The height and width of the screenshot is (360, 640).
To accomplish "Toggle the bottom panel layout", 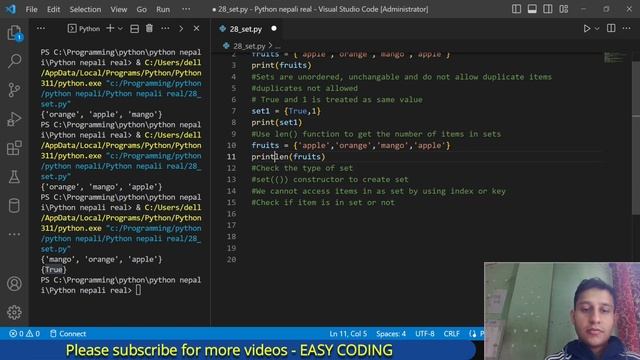I will [532, 9].
